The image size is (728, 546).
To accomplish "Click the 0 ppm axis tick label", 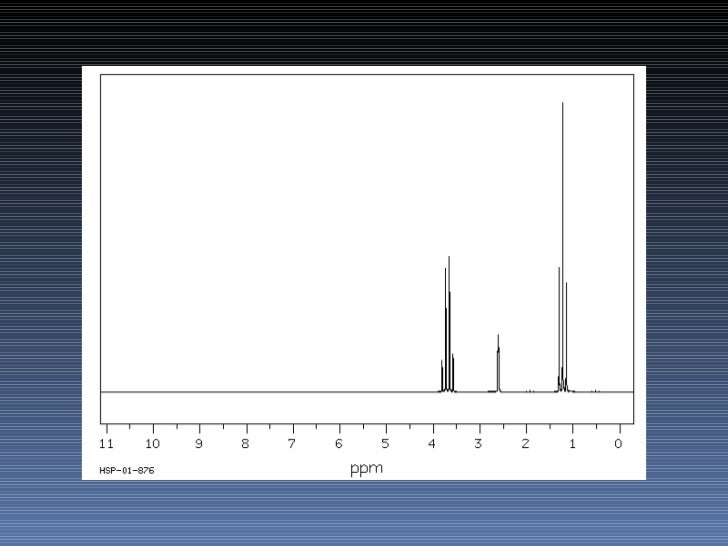I will pos(618,444).
